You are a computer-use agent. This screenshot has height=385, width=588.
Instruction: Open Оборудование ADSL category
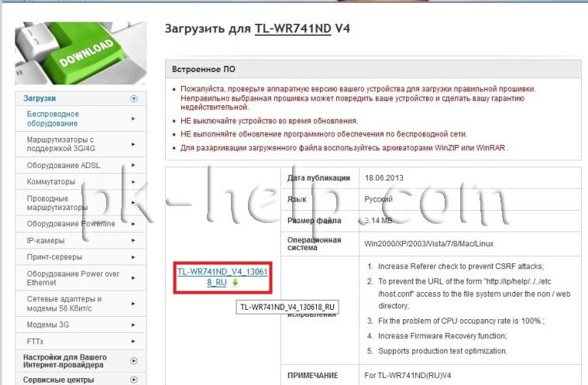tap(64, 165)
